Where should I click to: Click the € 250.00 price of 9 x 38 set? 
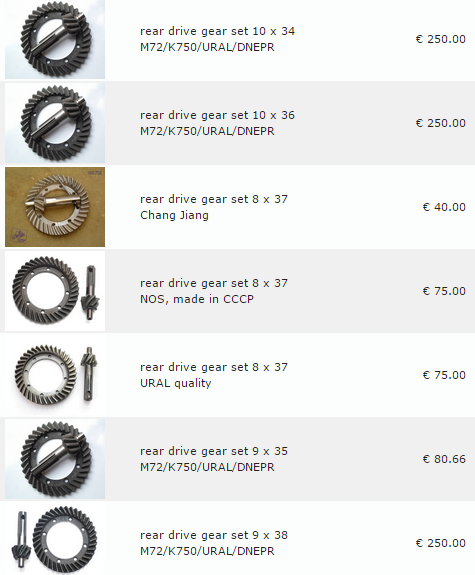point(441,543)
